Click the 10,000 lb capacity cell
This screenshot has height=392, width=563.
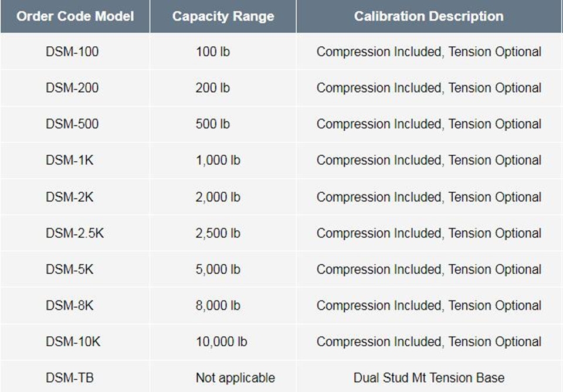pyautogui.click(x=222, y=342)
